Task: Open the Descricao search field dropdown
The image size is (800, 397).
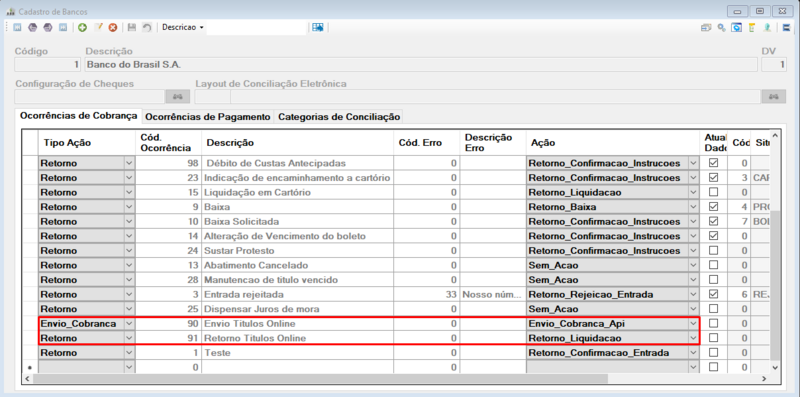Action: [202, 28]
